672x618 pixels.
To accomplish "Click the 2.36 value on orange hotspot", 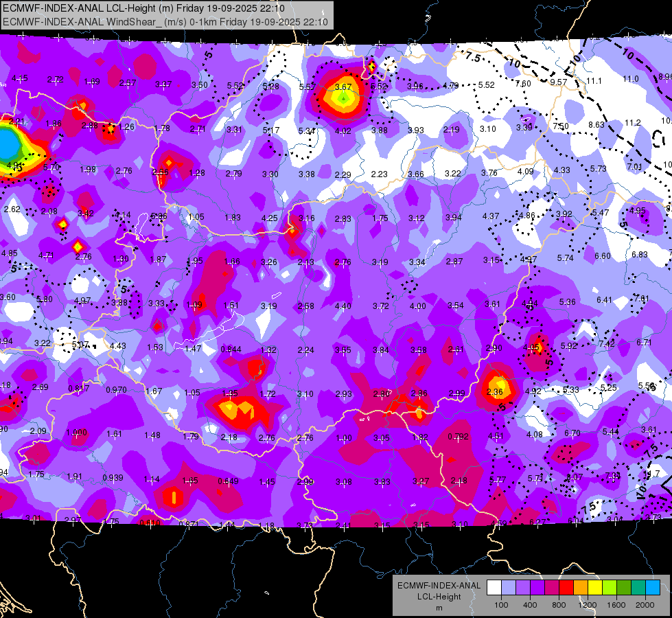I will (495, 391).
